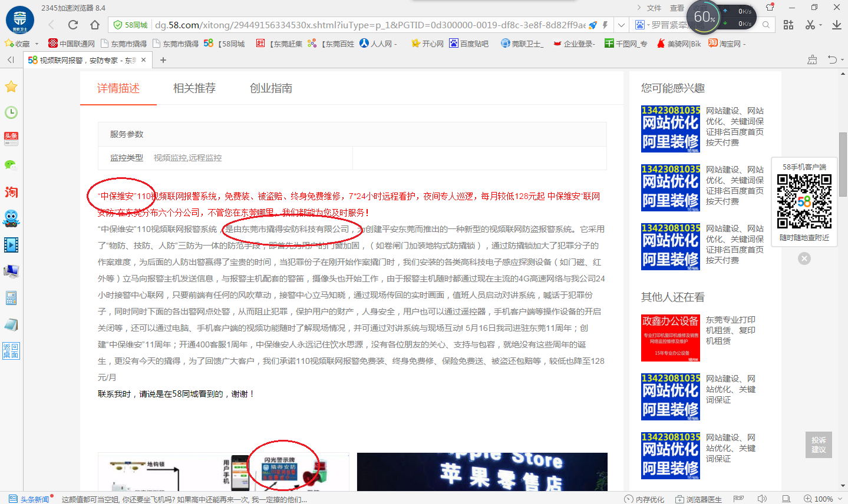
Task: Expand the address bar history dropdown
Action: (621, 25)
